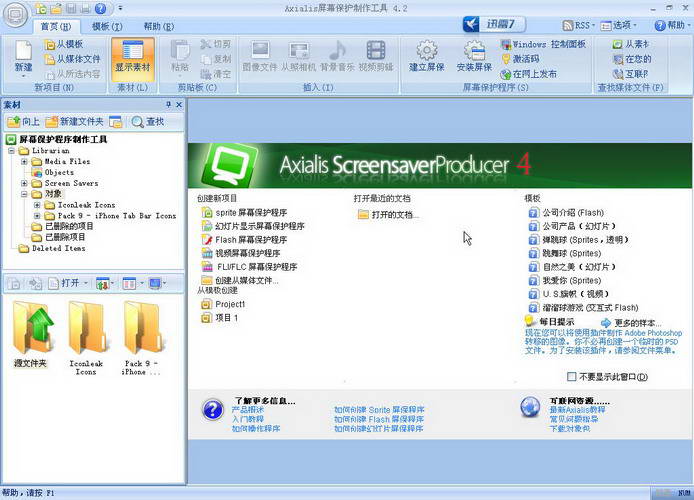This screenshot has width=694, height=500.
Task: Expand the Media Files tree node
Action: click(25, 162)
